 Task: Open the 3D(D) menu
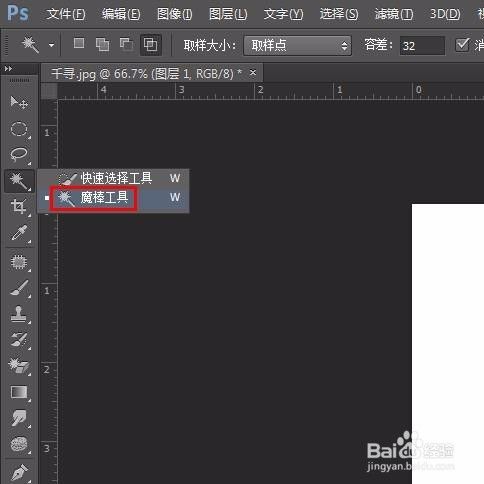[445, 14]
